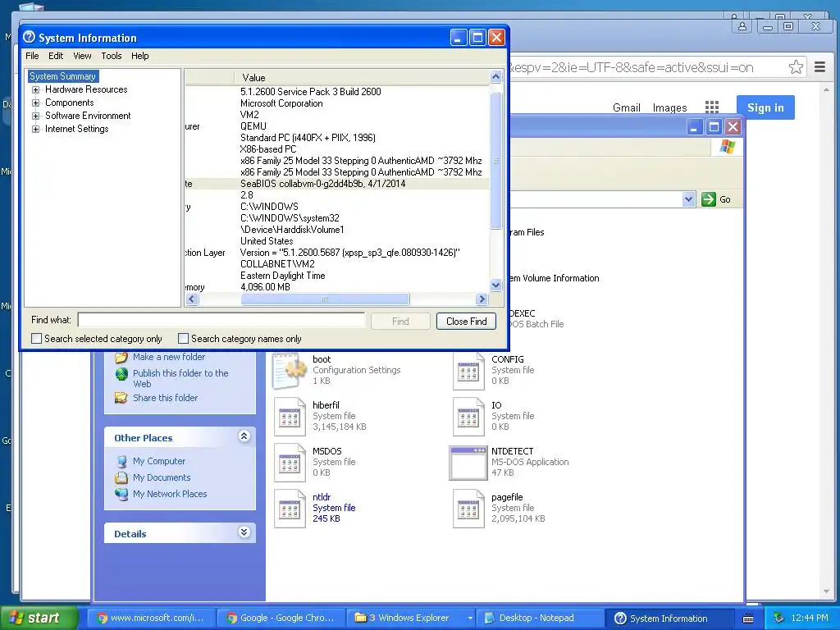
Task: Collapse the Other Places panel
Action: 244,436
